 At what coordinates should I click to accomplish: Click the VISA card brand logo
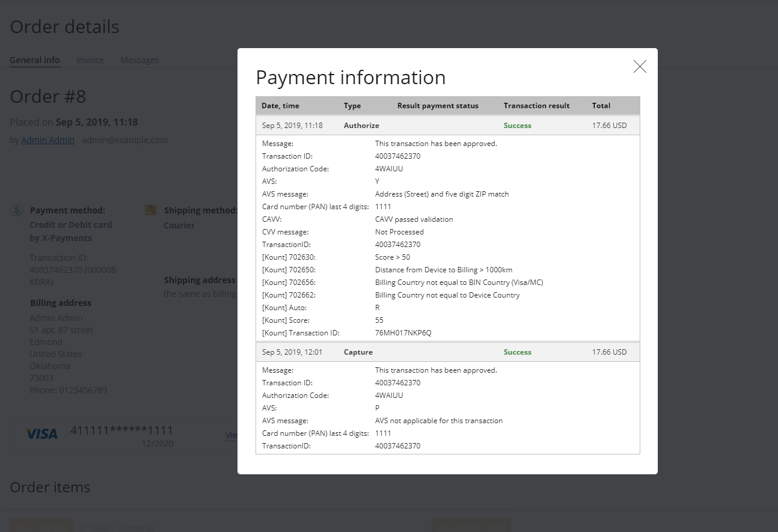click(x=41, y=433)
